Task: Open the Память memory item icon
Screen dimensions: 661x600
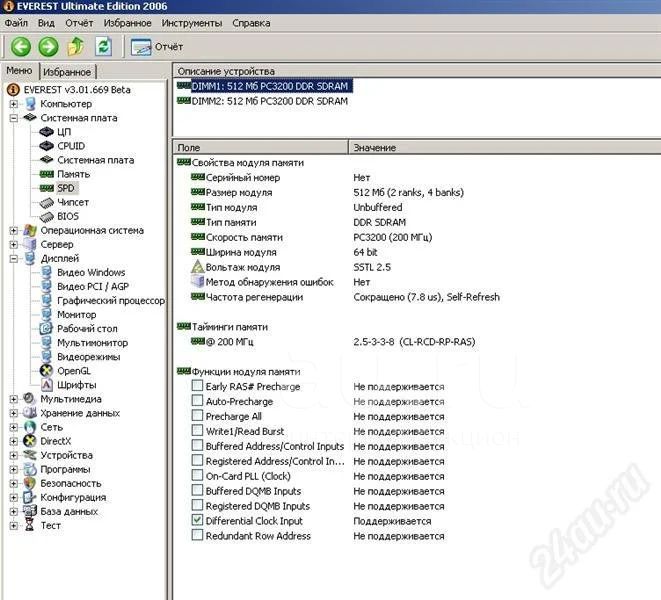Action: [46, 174]
